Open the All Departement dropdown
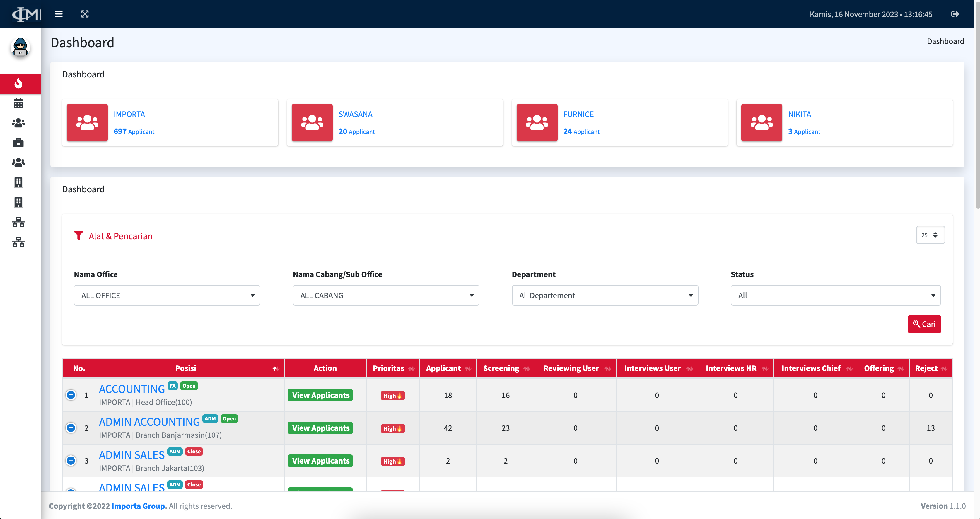 605,295
